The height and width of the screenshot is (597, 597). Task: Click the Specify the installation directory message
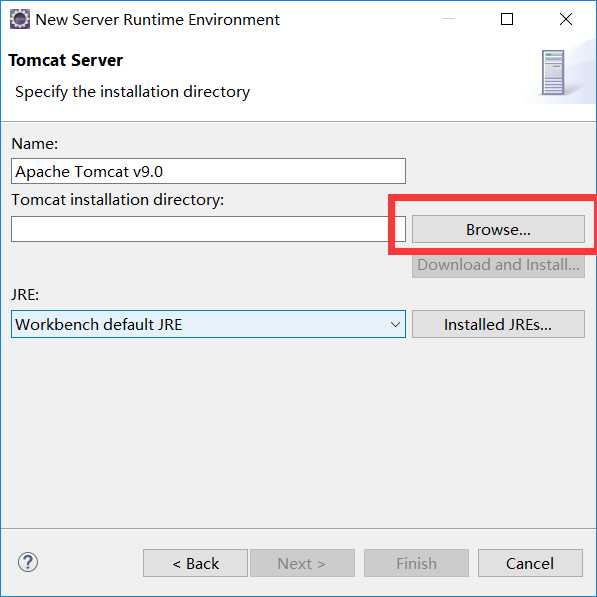(x=132, y=92)
